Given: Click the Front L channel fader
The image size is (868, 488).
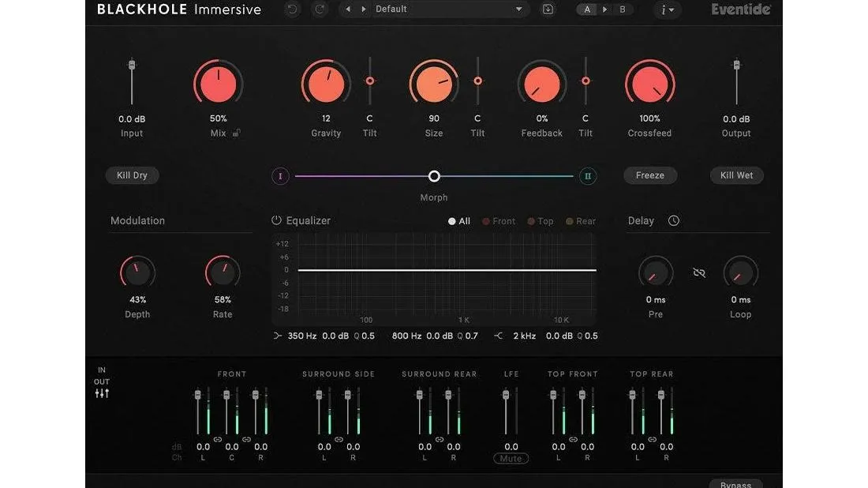Looking at the screenshot, I should [197, 411].
